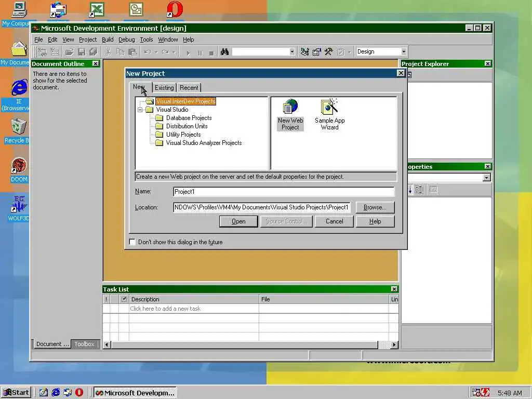This screenshot has height=399, width=532.
Task: Click the Description column header in Task List
Action: (x=194, y=299)
